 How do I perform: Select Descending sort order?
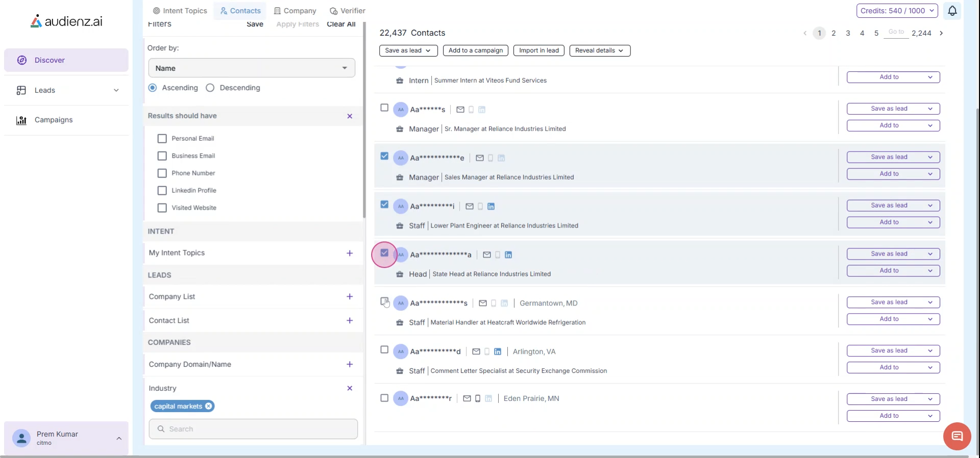(x=210, y=88)
